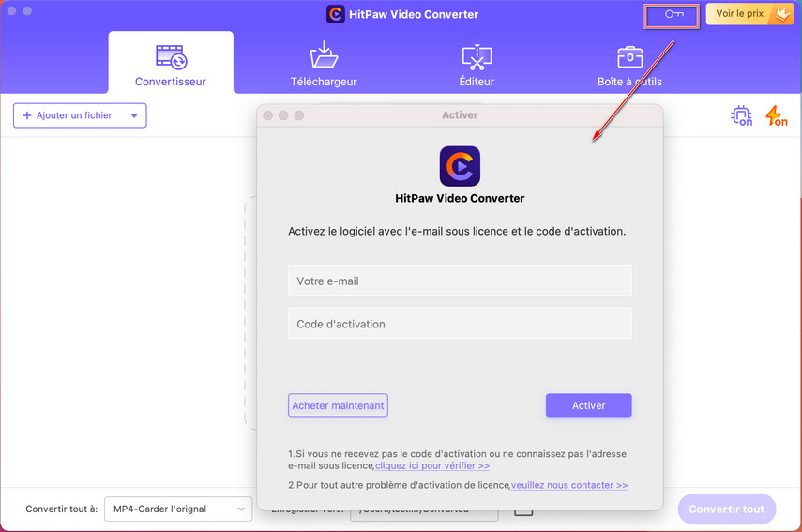Click the HitPaw logo in title bar
The width and height of the screenshot is (802, 532).
coord(336,14)
